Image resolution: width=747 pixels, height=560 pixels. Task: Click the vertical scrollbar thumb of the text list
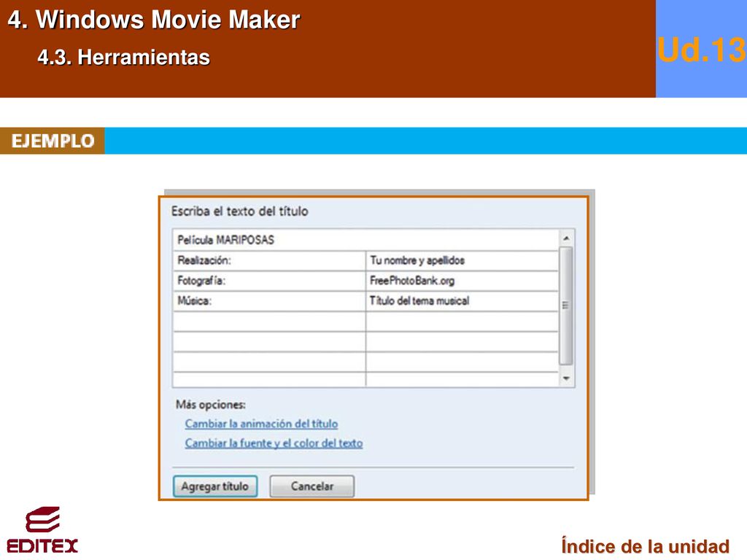566,306
